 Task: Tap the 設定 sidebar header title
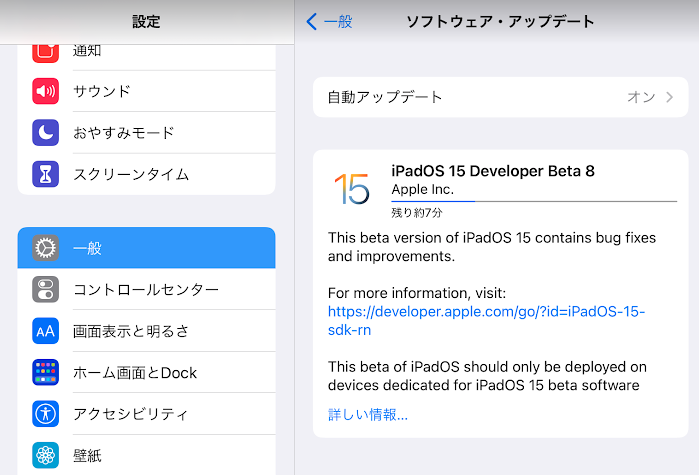(146, 21)
